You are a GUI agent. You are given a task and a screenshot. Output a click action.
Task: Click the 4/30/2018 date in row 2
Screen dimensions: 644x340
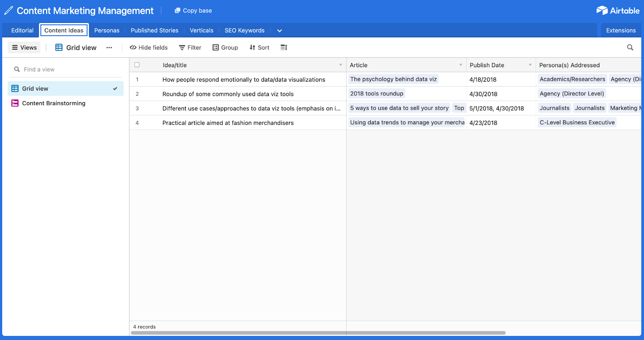pos(501,94)
